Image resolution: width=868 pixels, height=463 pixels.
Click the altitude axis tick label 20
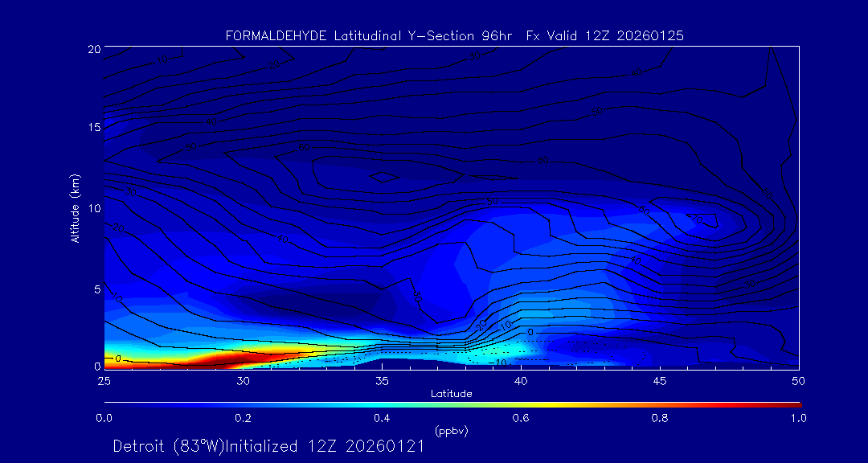coord(94,48)
